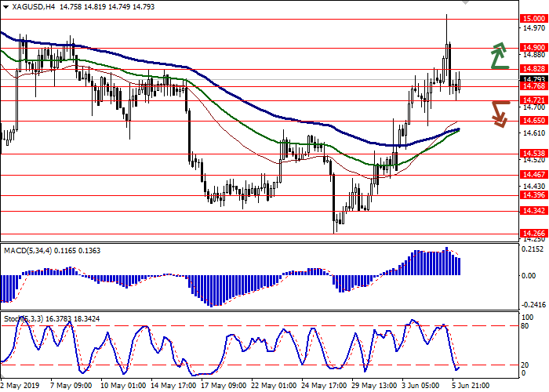Click the 14.266 bottom price label
549x392 pixels.
pos(533,234)
